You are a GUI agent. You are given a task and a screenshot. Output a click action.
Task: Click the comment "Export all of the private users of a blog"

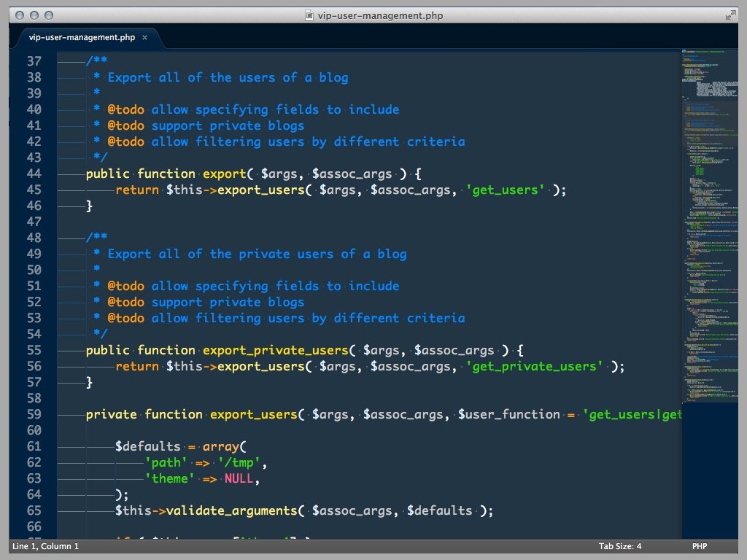point(257,254)
